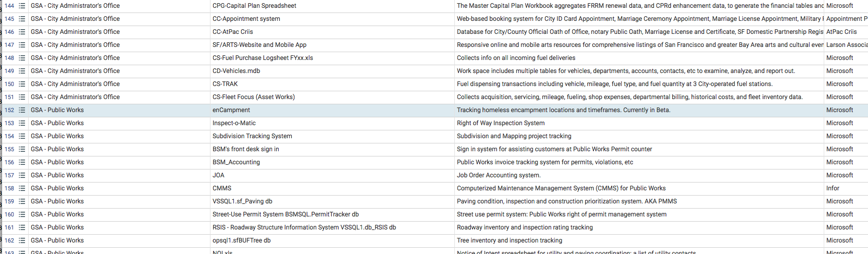
Task: Open row menu icon for row 152
Action: 22,110
